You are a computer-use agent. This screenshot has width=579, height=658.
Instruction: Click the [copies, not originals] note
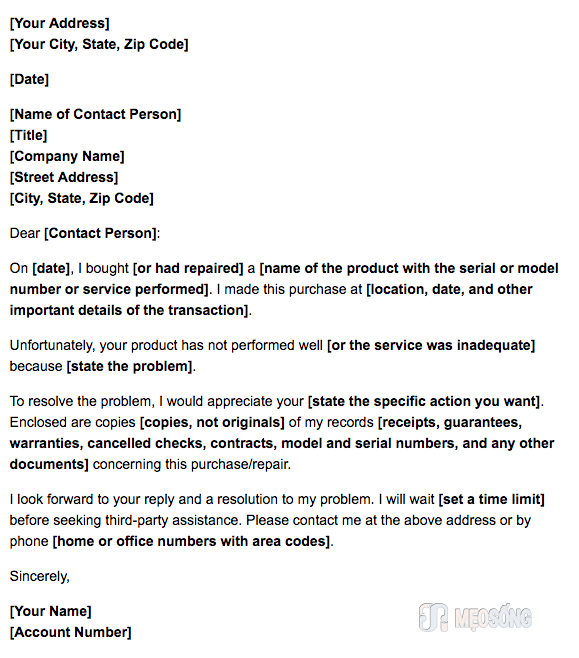tap(212, 422)
